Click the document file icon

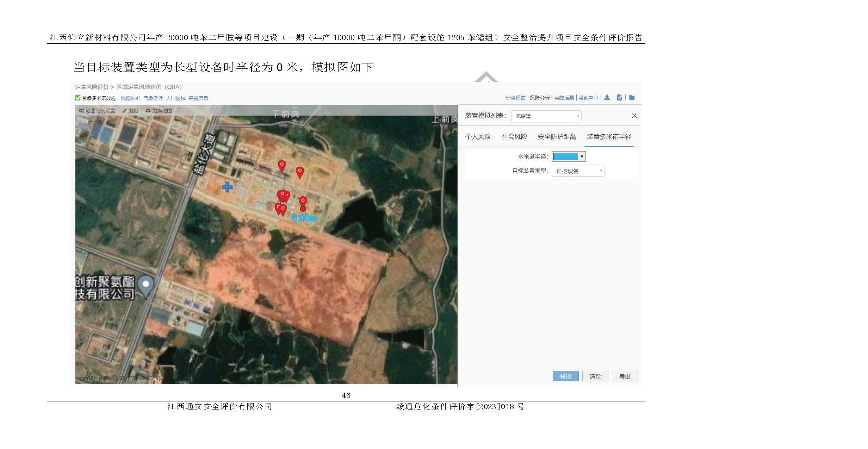(619, 98)
